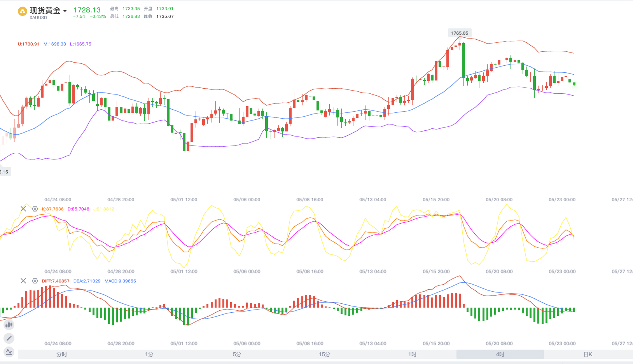Click the 昨收 1735.67 previous close value
Screen dimensions: 633x364
(159, 16)
